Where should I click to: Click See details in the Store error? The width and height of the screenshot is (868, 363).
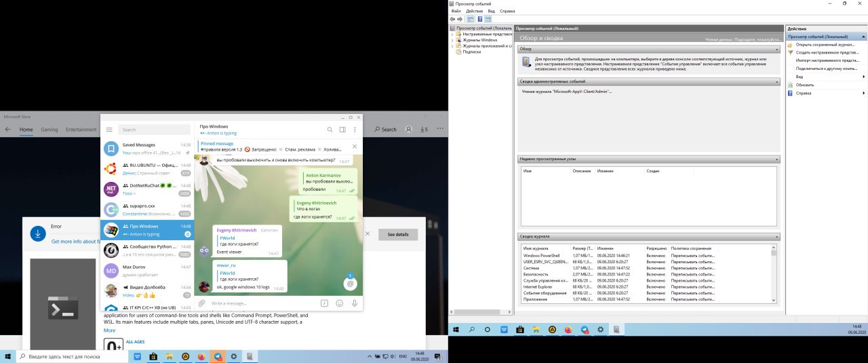[x=398, y=234]
